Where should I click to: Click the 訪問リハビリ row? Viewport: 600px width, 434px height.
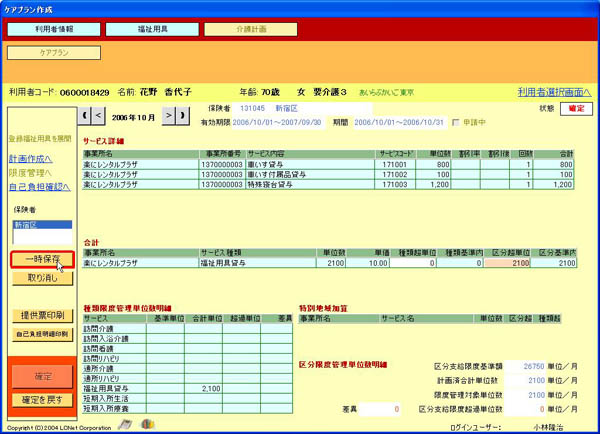(x=188, y=359)
